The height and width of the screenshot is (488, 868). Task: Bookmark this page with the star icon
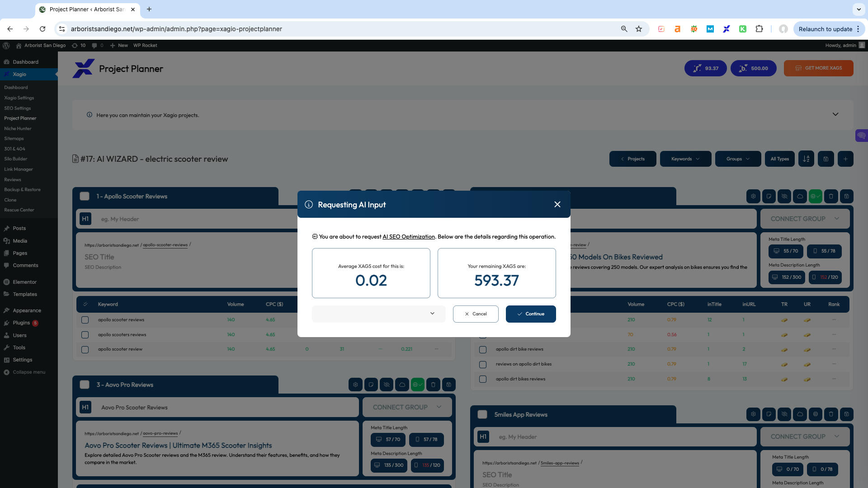point(639,29)
